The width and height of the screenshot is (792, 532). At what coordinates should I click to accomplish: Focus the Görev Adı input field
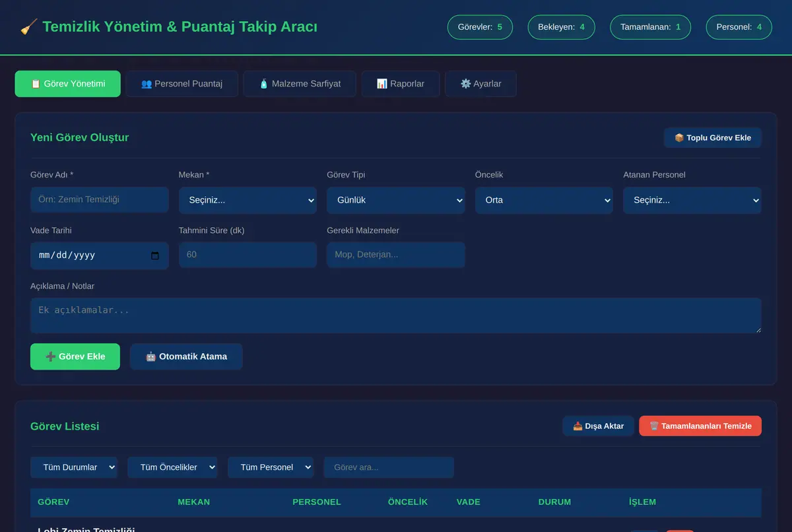(100, 199)
